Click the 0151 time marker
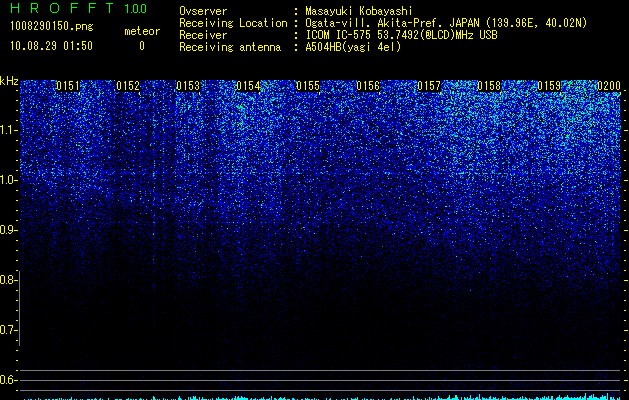 [x=68, y=86]
